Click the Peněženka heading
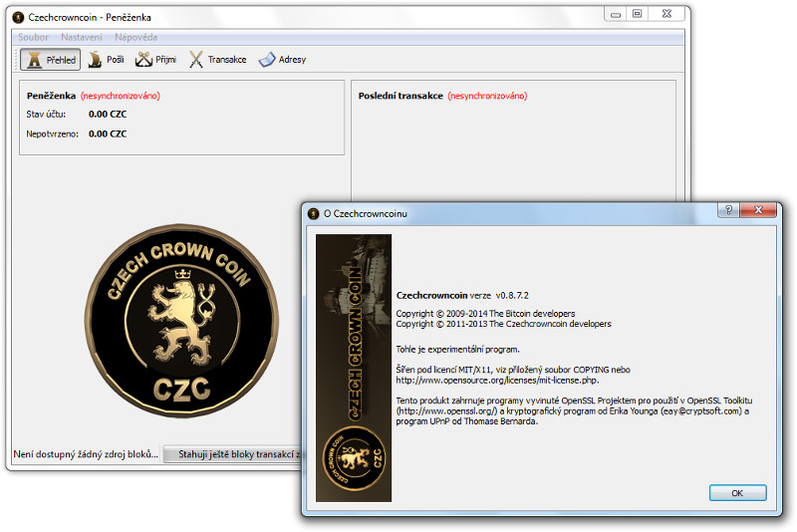797x532 pixels. pyautogui.click(x=52, y=96)
